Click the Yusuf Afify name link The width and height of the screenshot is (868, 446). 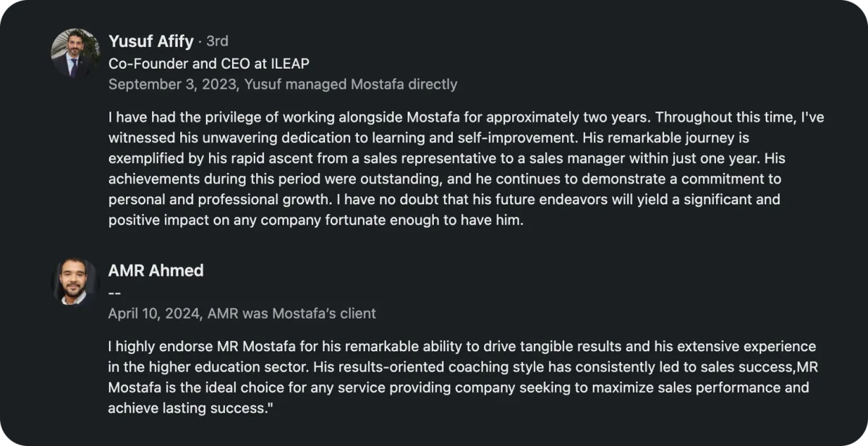[150, 41]
